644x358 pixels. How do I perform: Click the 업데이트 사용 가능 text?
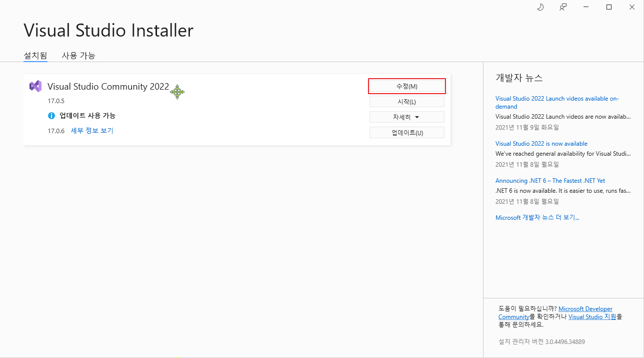pos(87,116)
